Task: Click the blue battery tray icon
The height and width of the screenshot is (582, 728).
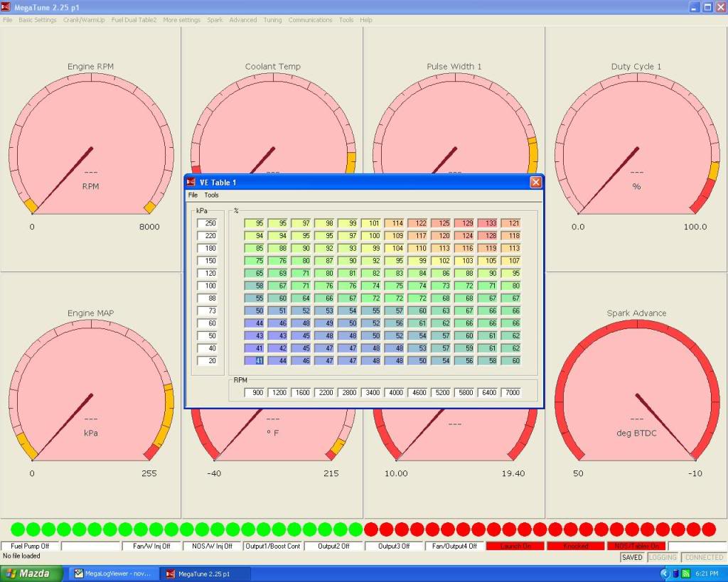Action: tap(676, 573)
